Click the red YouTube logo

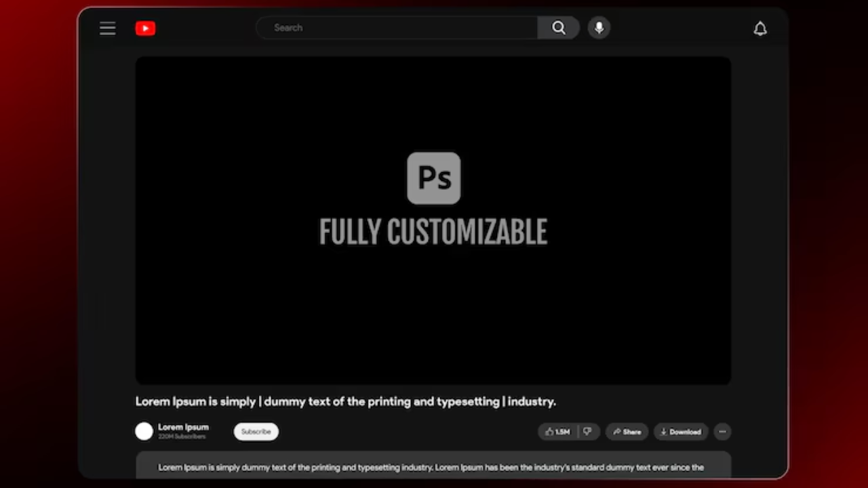click(145, 28)
